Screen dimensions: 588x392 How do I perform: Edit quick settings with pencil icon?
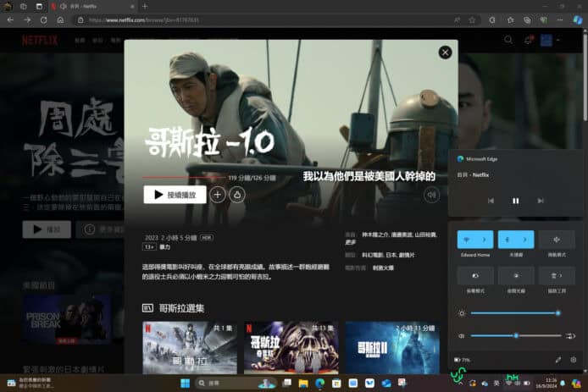click(557, 360)
